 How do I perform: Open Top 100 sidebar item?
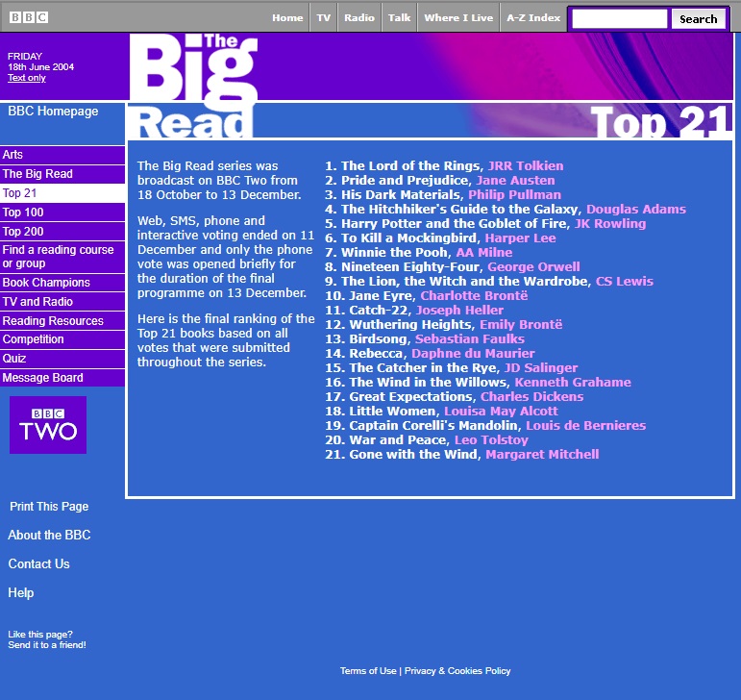pos(62,212)
